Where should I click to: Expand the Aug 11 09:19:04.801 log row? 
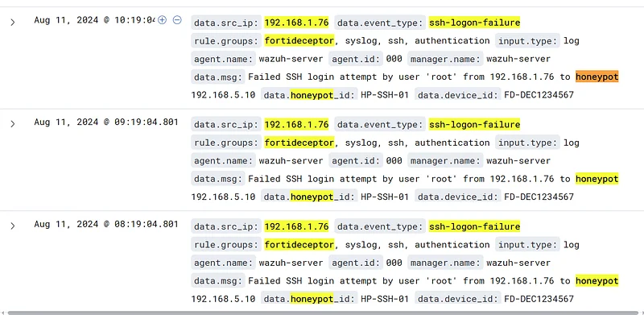pyautogui.click(x=13, y=124)
